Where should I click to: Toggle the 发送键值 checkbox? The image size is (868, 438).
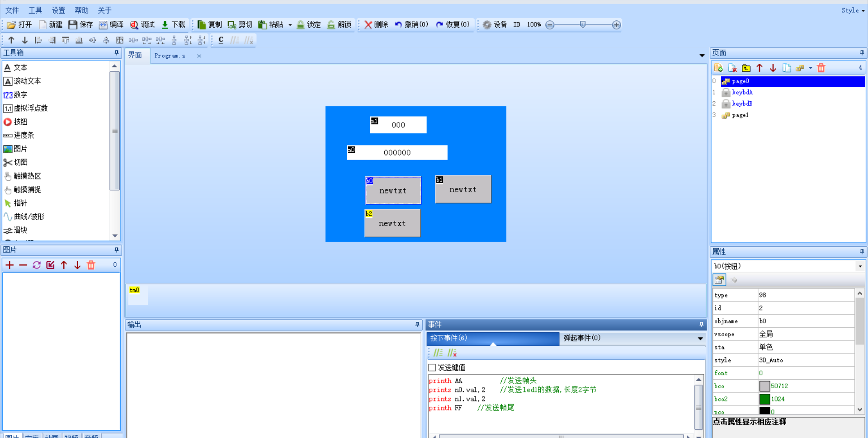tap(432, 367)
